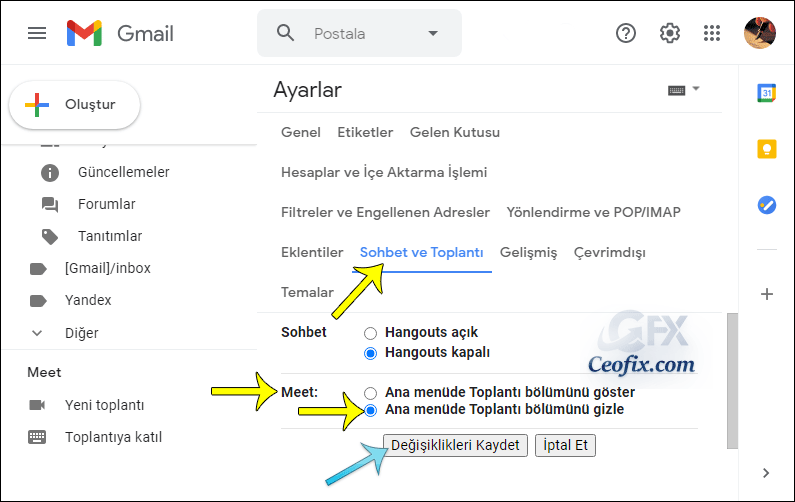Screen dimensions: 795x502
Task: Start Yeni toplantı in Meet
Action: coord(104,405)
